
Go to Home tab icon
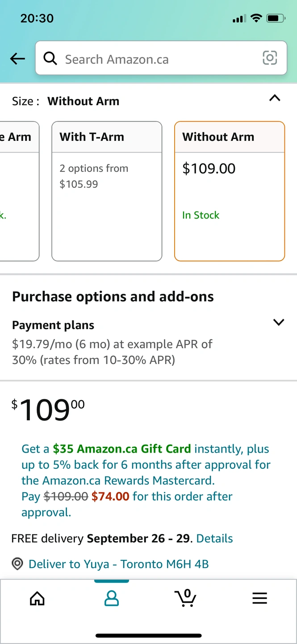(x=37, y=598)
